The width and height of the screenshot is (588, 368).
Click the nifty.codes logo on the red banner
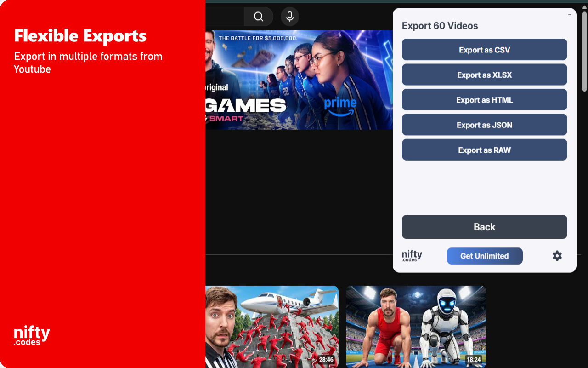31,334
